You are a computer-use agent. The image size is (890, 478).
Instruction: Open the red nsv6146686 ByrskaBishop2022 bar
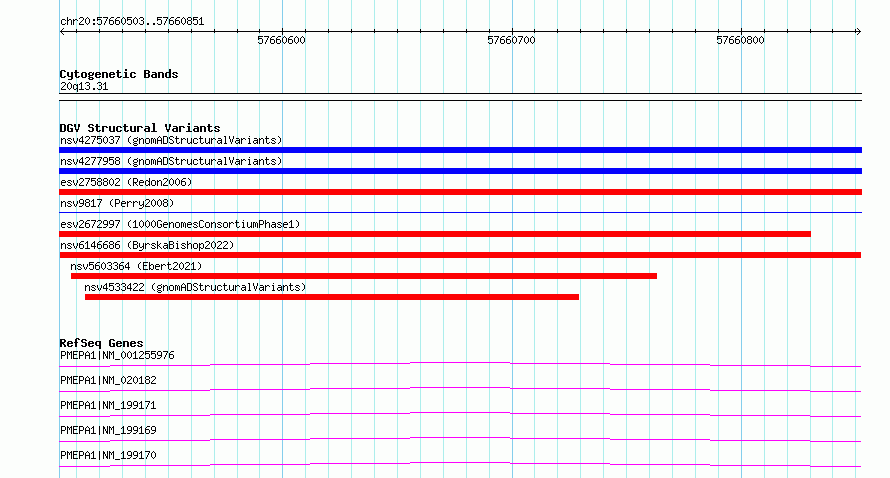click(x=460, y=255)
